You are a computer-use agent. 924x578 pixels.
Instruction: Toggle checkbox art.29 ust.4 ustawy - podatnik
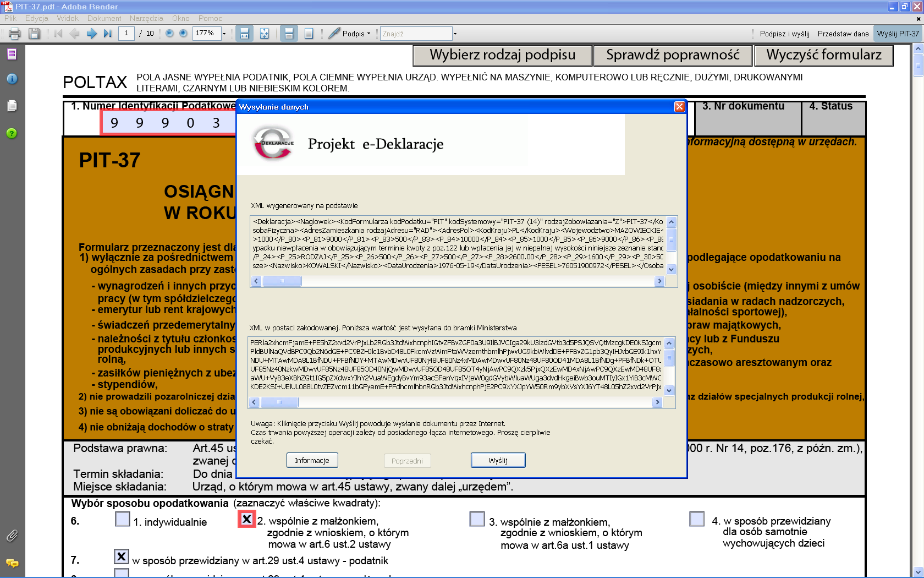coord(122,557)
